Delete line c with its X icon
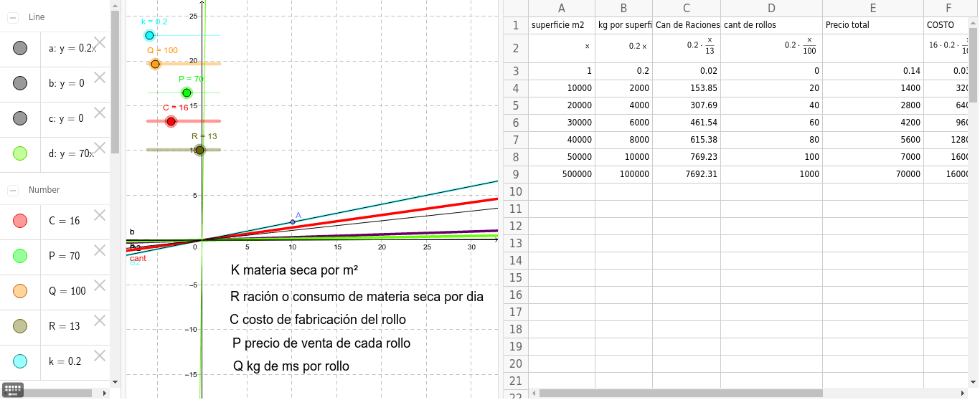980x400 pixels. point(100,113)
